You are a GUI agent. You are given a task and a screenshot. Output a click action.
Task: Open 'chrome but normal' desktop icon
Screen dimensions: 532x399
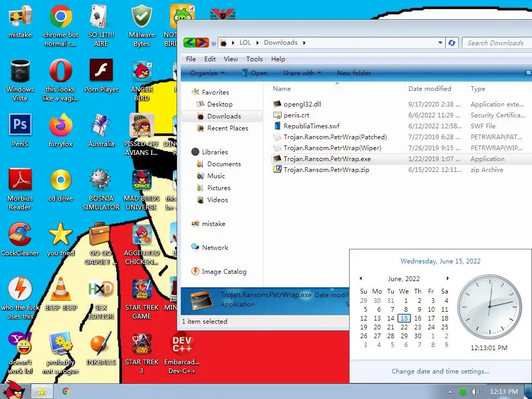coord(60,25)
